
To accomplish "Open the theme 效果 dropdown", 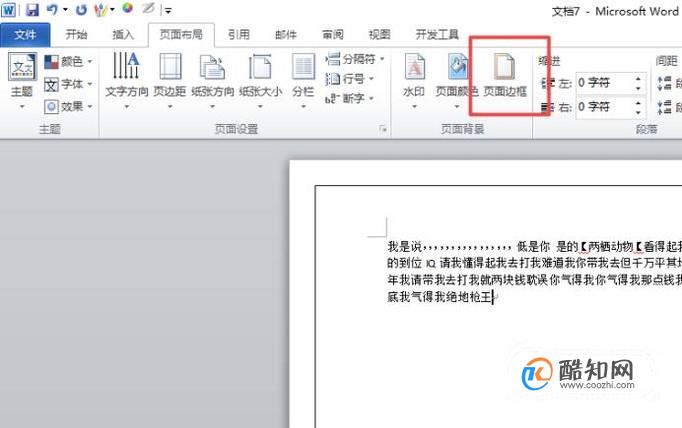I will tap(69, 106).
